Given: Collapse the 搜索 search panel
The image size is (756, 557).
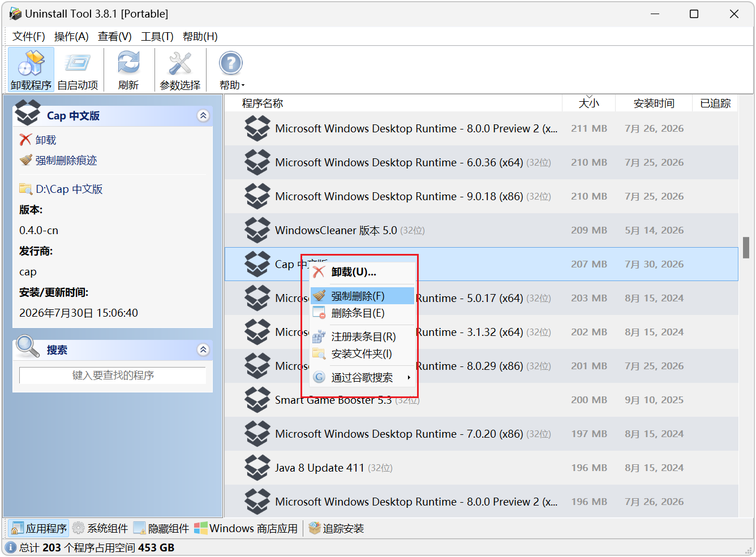Looking at the screenshot, I should pos(203,349).
